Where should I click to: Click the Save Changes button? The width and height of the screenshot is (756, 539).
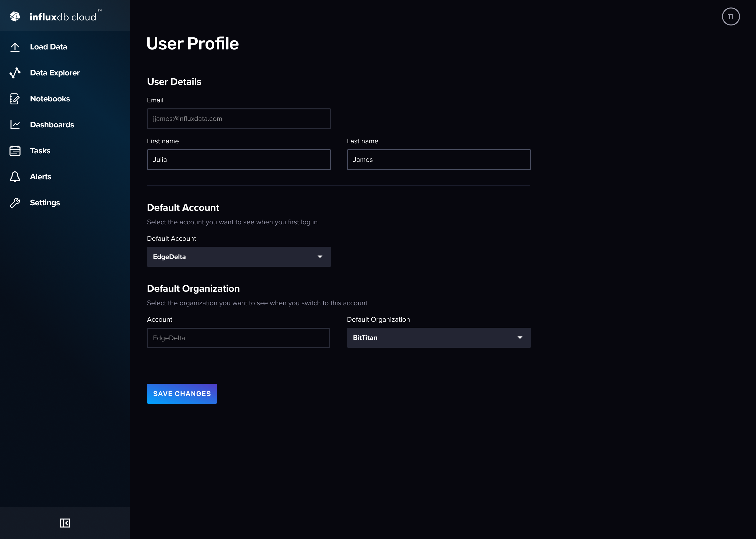click(182, 394)
